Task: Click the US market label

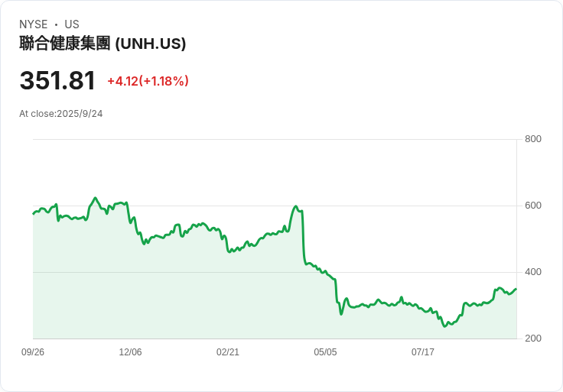Action: (72, 24)
